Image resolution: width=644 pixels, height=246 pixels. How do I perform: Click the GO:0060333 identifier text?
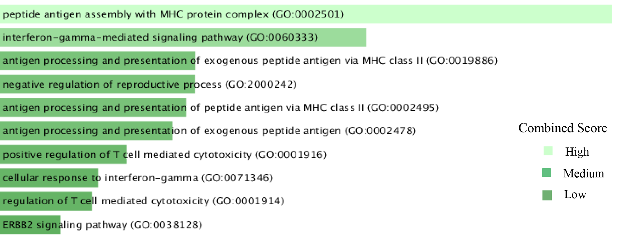pyautogui.click(x=282, y=38)
